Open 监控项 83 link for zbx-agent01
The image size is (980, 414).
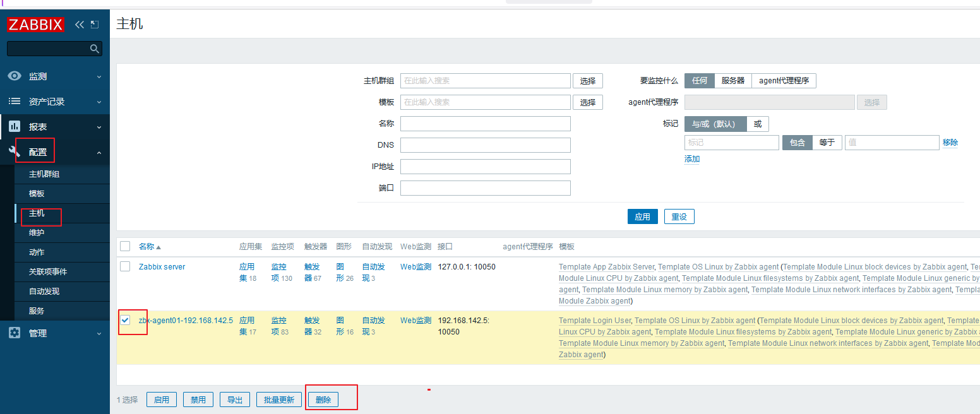(278, 326)
